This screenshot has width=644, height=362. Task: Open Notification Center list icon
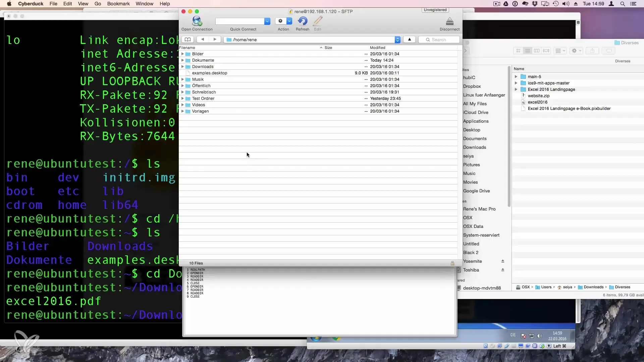click(x=633, y=4)
